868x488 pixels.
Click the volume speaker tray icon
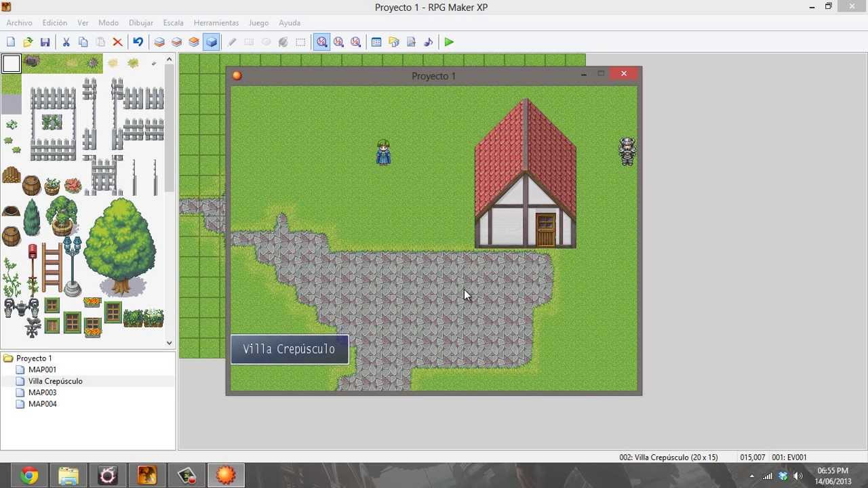tap(797, 476)
